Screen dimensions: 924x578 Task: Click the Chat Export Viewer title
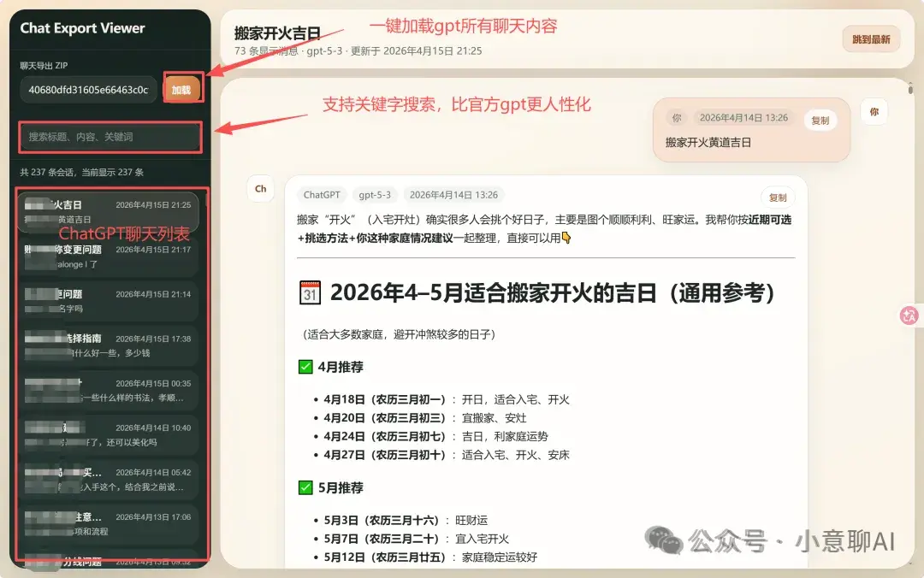[x=82, y=27]
